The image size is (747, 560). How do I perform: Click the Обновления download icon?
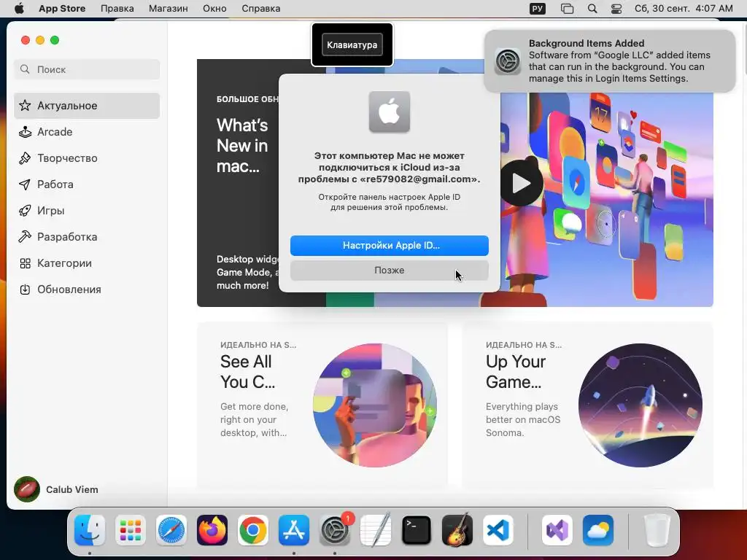coord(25,289)
